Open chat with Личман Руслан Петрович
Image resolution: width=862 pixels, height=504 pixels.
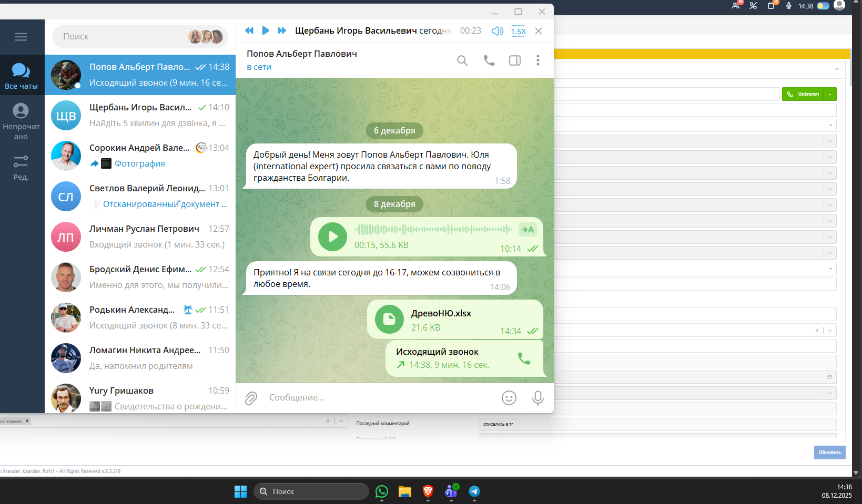pos(140,236)
